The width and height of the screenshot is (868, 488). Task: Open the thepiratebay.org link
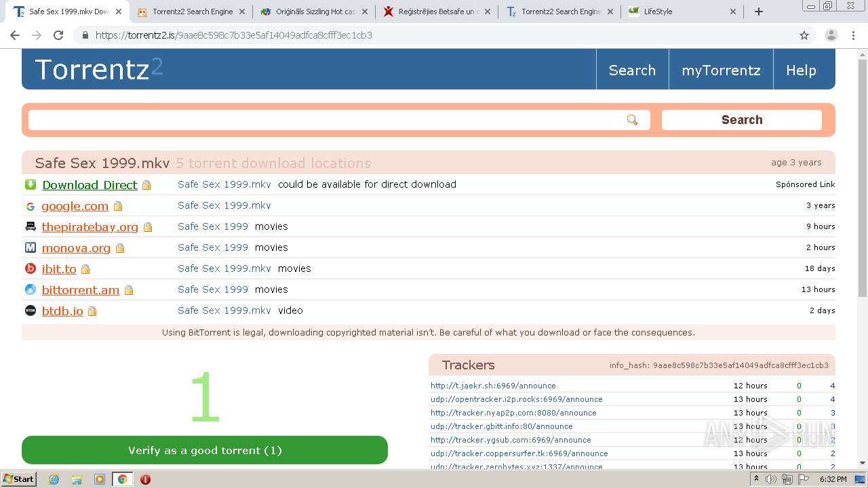90,227
